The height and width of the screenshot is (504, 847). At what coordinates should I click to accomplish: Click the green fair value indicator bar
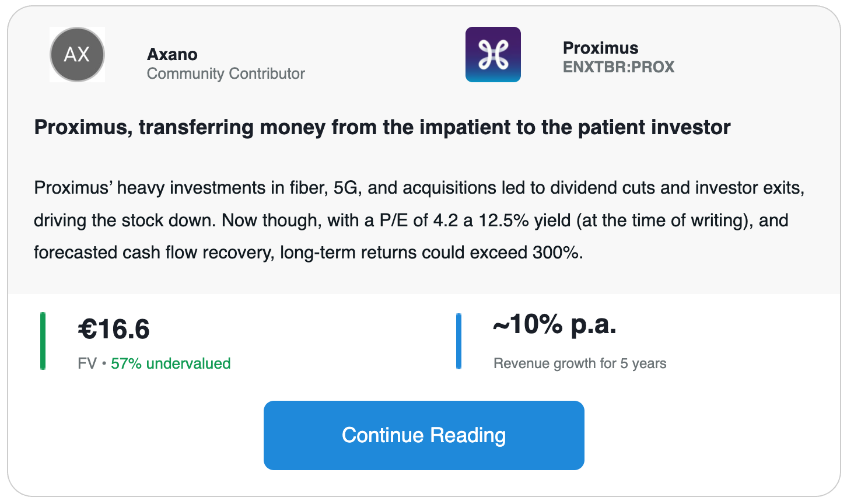coord(43,341)
